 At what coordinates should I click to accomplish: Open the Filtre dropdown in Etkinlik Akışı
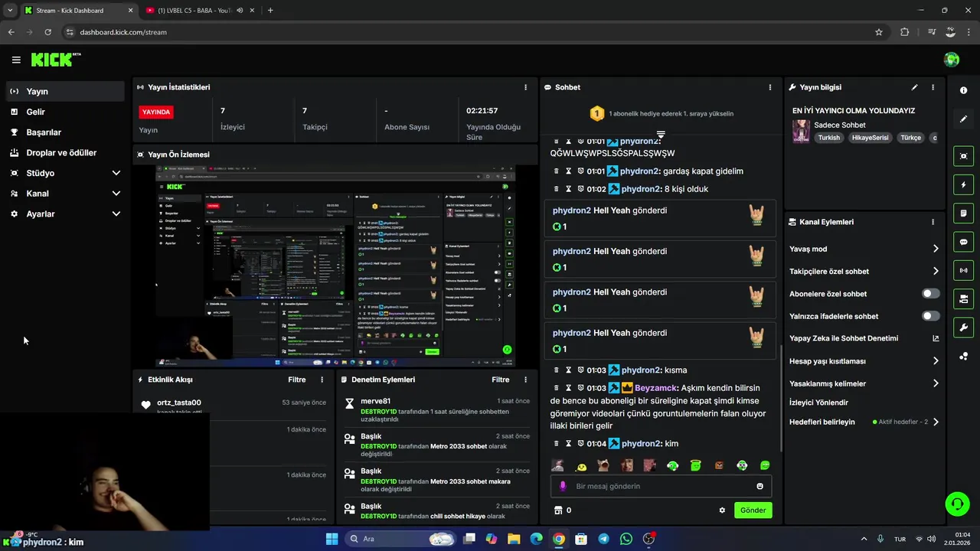pos(297,380)
